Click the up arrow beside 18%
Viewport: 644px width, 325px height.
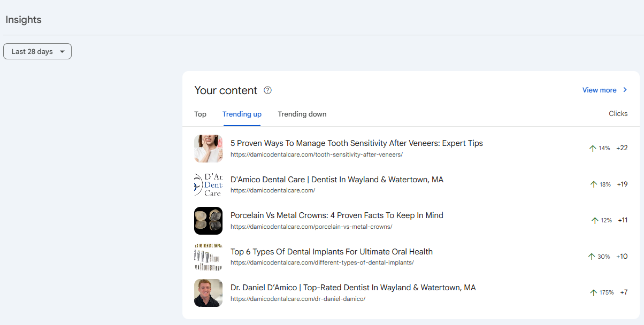pos(594,184)
